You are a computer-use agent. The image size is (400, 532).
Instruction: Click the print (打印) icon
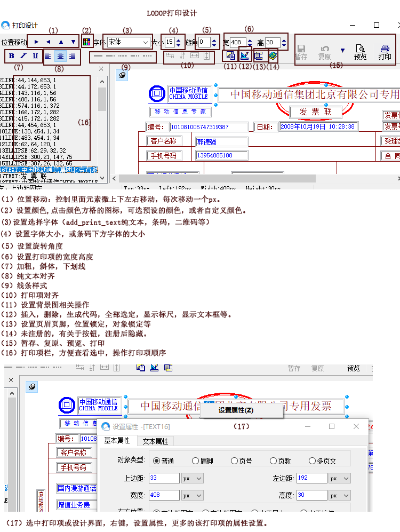tap(384, 52)
